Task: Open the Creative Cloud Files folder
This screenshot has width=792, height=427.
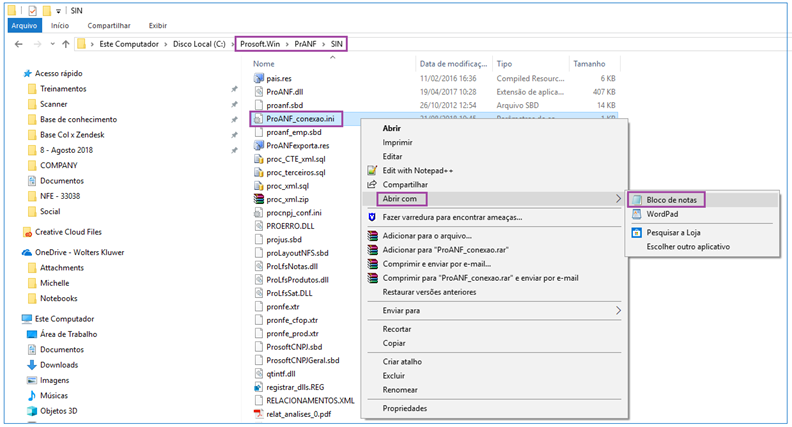Action: click(67, 231)
